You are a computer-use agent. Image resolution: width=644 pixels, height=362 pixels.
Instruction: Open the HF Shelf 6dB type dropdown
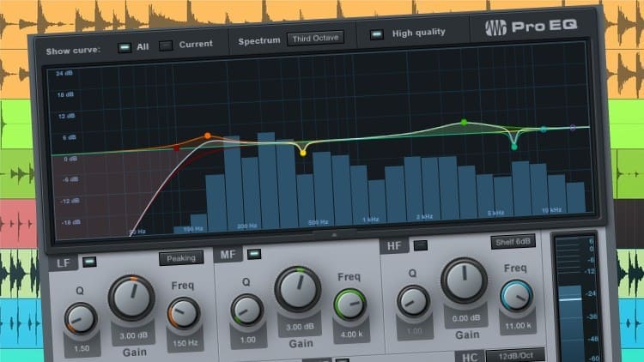(513, 242)
